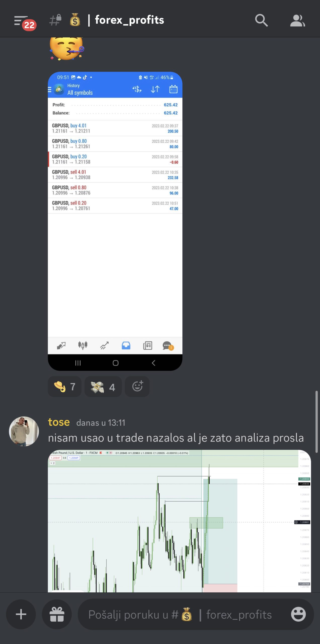The width and height of the screenshot is (320, 644).
Task: Add a new reaction to message
Action: click(137, 386)
